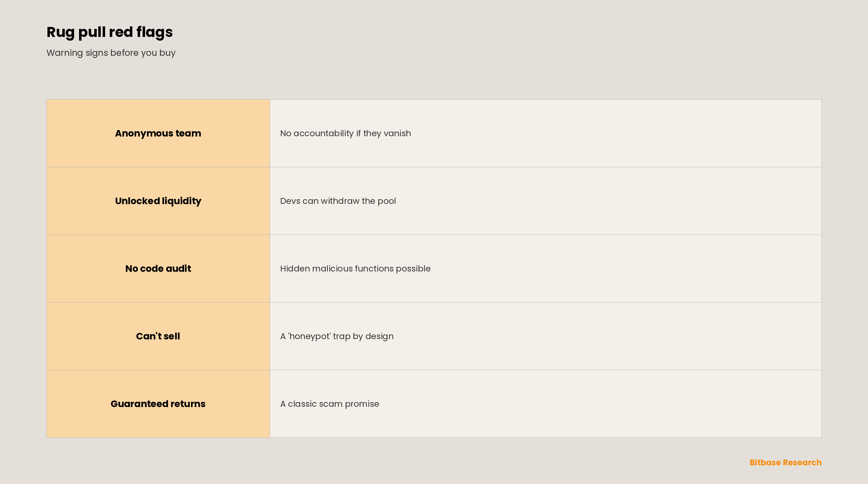Click the 'Anonymous team' cell
Image resolution: width=868 pixels, height=484 pixels.
(158, 133)
